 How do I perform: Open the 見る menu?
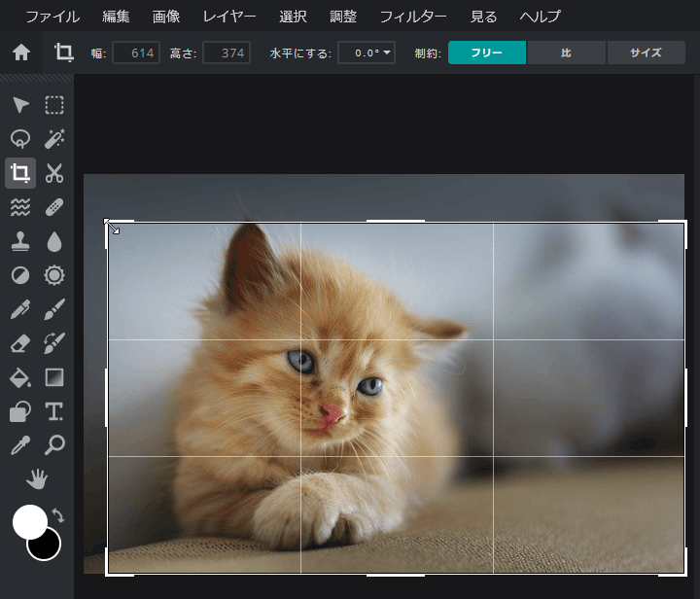483,17
